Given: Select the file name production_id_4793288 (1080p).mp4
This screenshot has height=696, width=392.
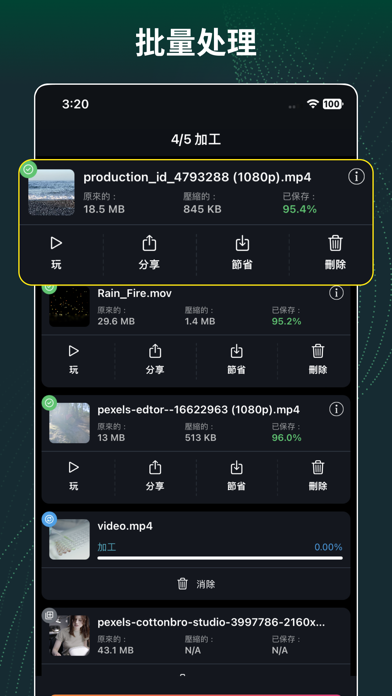Looking at the screenshot, I should point(197,177).
